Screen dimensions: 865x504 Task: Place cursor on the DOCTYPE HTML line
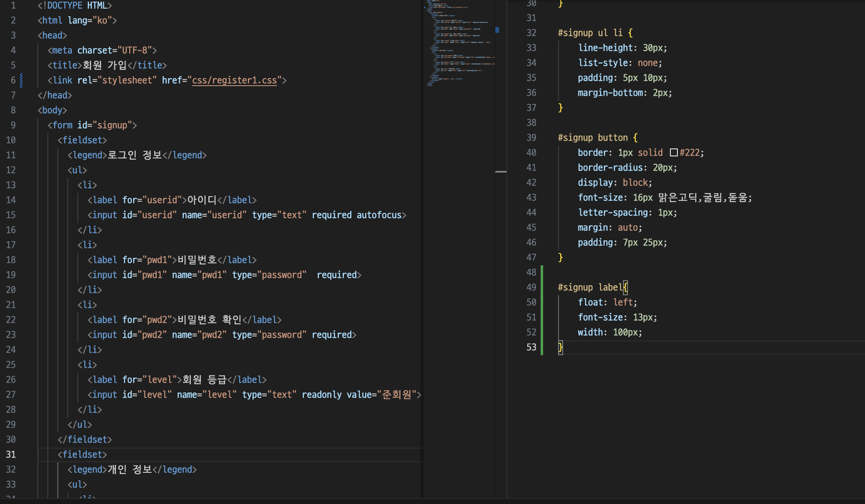[75, 5]
